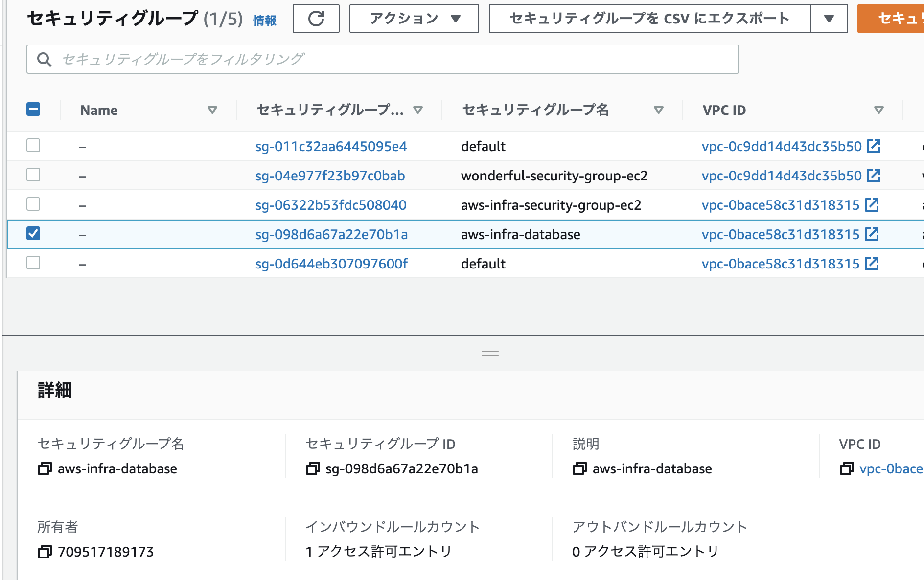Open the dropdown next to CSV export button

[829, 19]
